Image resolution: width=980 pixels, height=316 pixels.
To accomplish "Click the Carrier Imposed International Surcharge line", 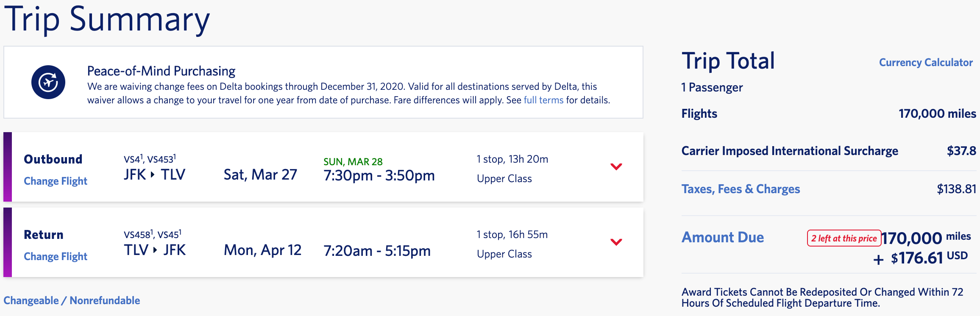I will [789, 151].
